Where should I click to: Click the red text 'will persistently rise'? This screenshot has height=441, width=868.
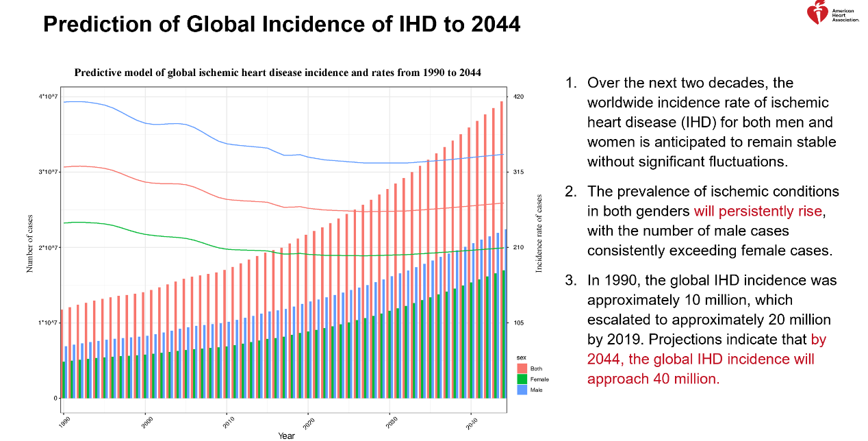click(758, 211)
